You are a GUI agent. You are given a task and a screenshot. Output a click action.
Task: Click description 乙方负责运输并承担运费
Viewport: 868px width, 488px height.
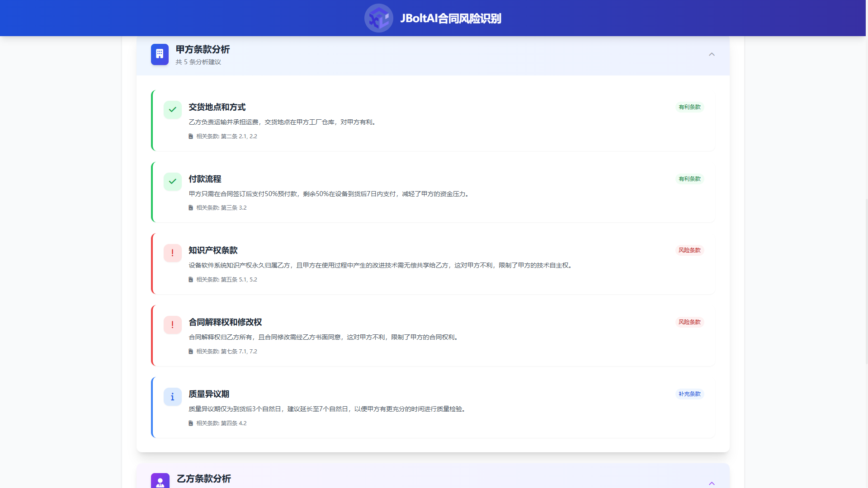(283, 122)
